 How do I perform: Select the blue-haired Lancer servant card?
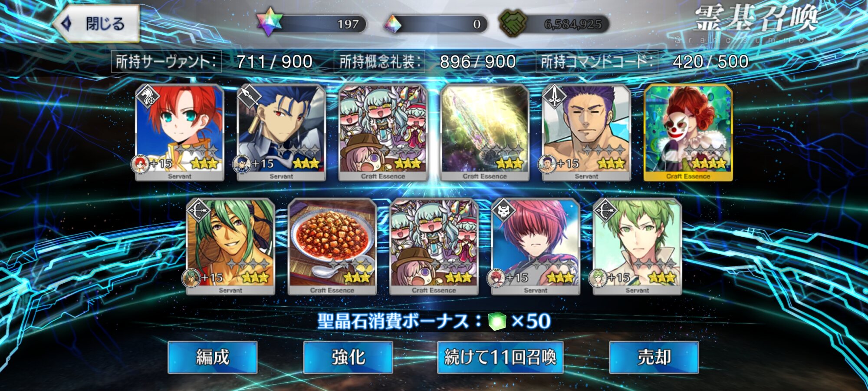tap(281, 133)
